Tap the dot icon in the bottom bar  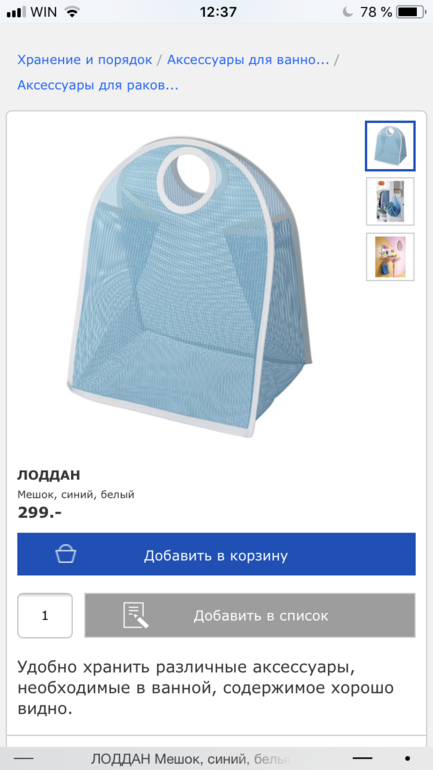(407, 759)
